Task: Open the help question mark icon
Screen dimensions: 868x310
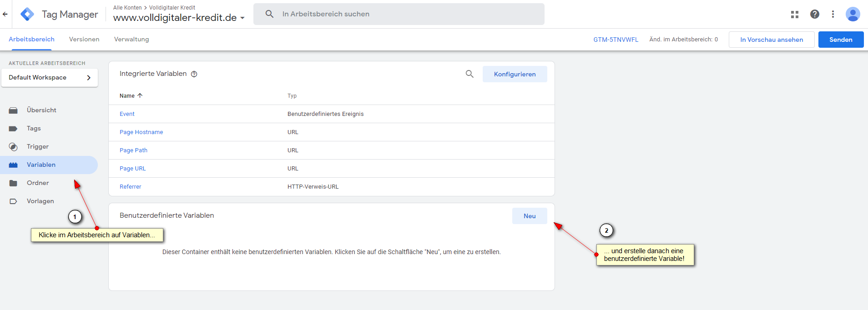Action: pyautogui.click(x=815, y=14)
